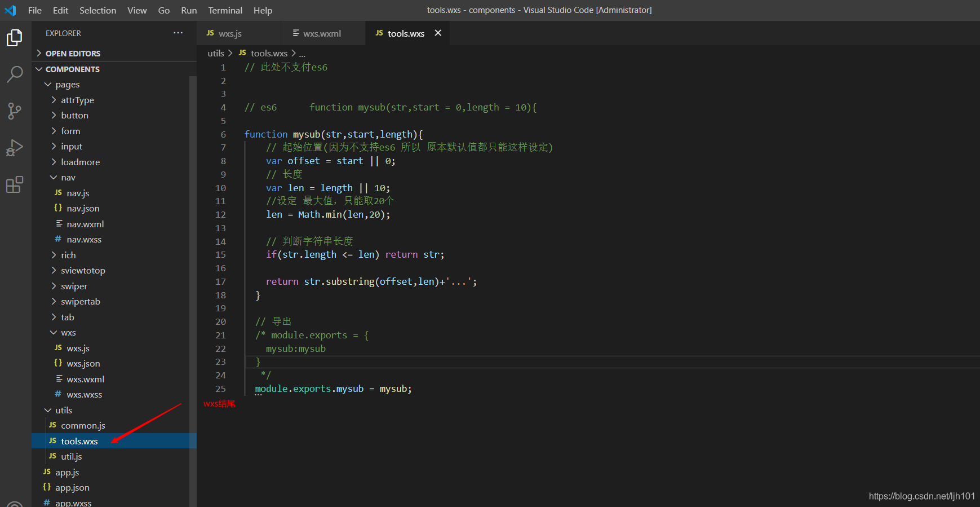980x507 pixels.
Task: Switch to the wxs.wxml editor tab
Action: (x=323, y=33)
